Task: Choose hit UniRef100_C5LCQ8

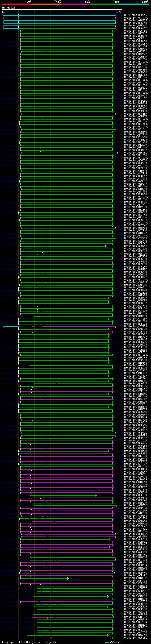Action: tap(135, 583)
